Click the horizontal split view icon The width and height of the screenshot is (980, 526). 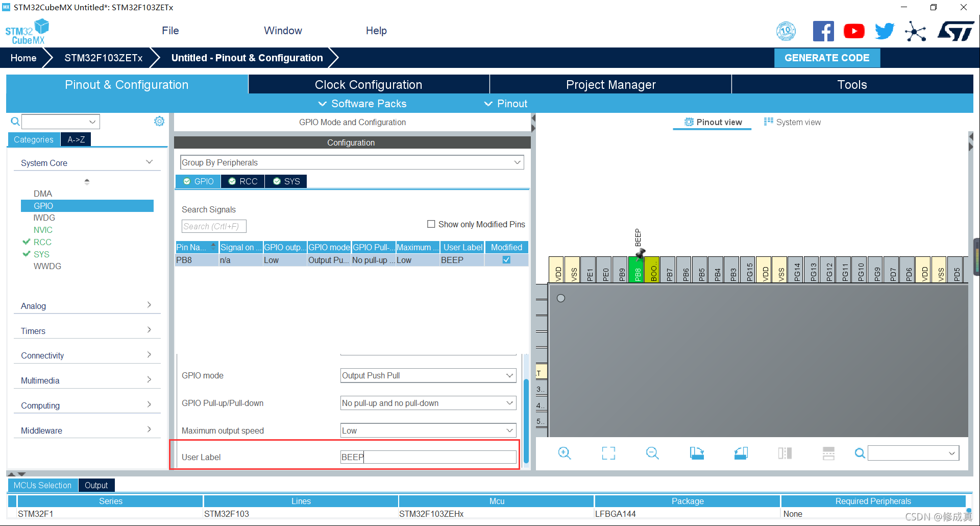828,453
